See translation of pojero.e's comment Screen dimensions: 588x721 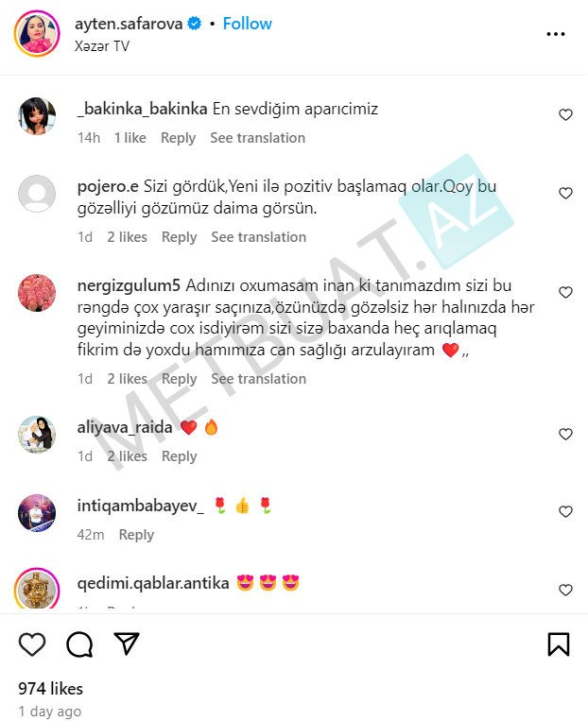click(x=259, y=237)
